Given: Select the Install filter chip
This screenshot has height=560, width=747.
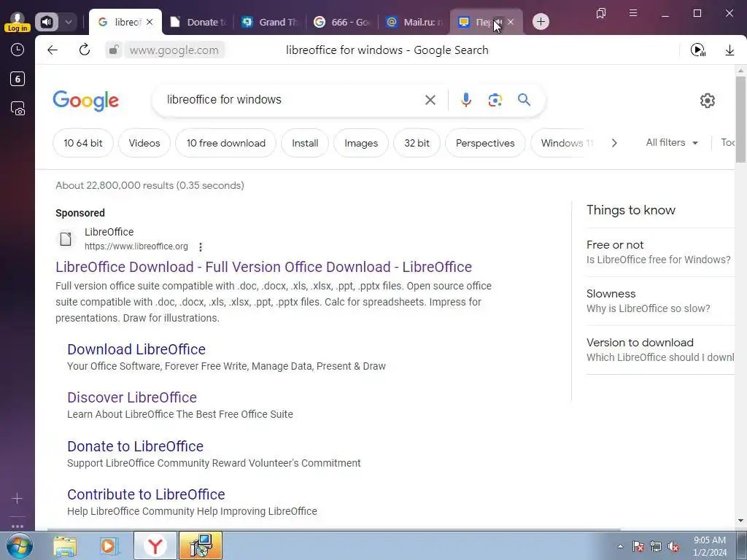Looking at the screenshot, I should tap(305, 143).
